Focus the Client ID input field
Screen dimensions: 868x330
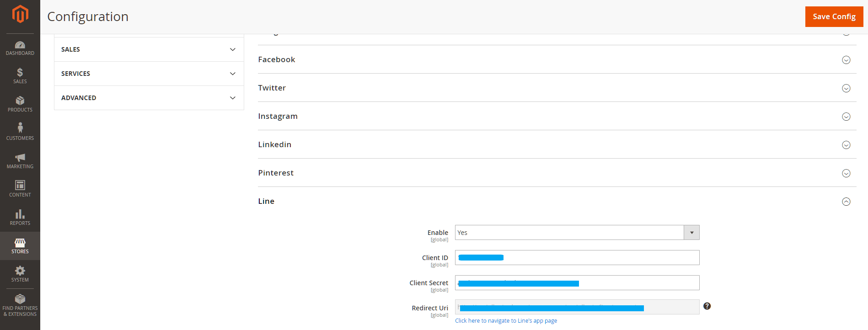pyautogui.click(x=577, y=258)
